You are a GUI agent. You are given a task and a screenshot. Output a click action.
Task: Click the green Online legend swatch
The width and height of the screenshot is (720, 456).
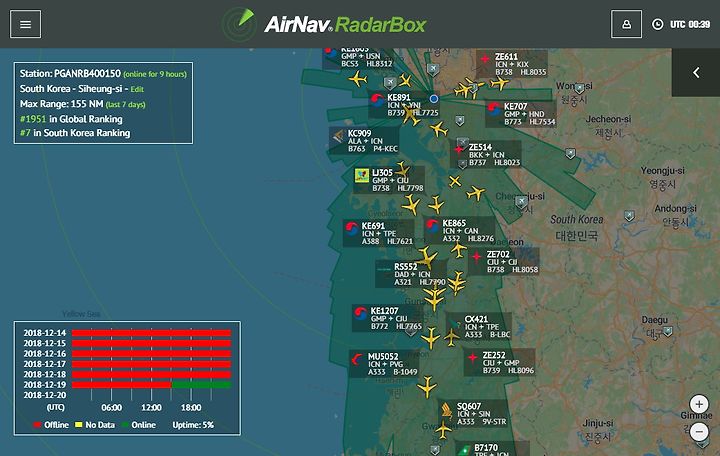point(125,425)
